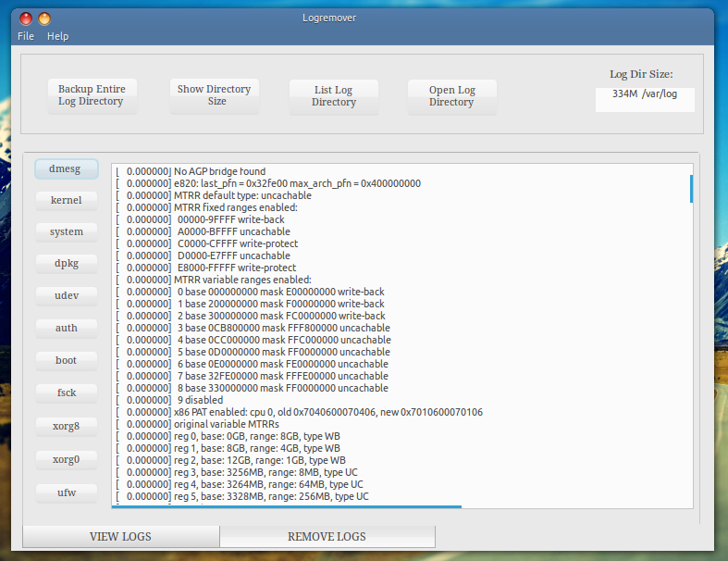Minimize window with the orange button
The height and width of the screenshot is (561, 728).
[44, 19]
